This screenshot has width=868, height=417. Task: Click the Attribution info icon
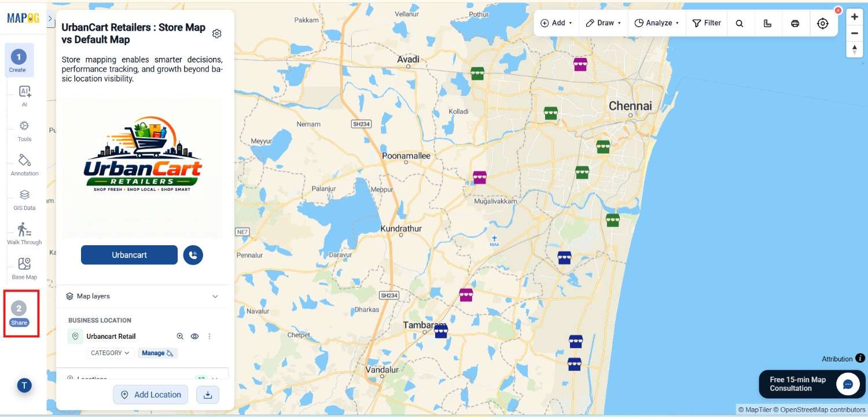pos(860,359)
